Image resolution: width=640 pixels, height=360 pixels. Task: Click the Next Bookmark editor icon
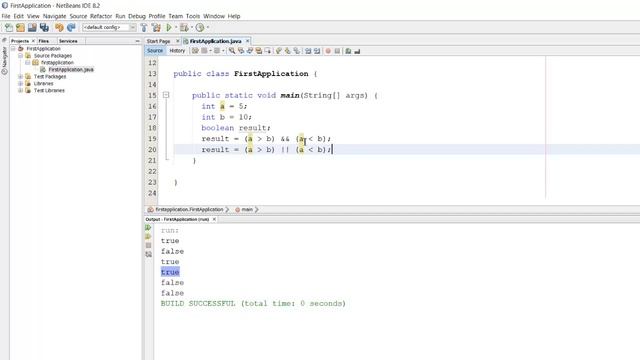tap(288, 51)
